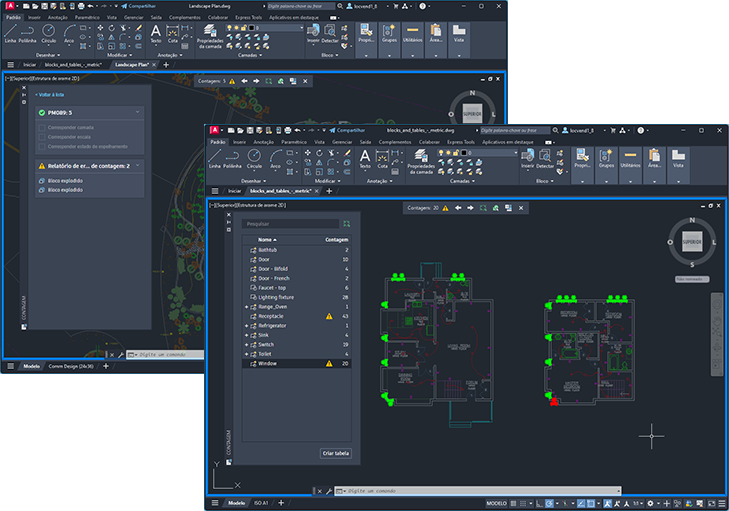Go to previous counted object in the Contagem: 20 toolbar
729x511 pixels.
pos(458,208)
